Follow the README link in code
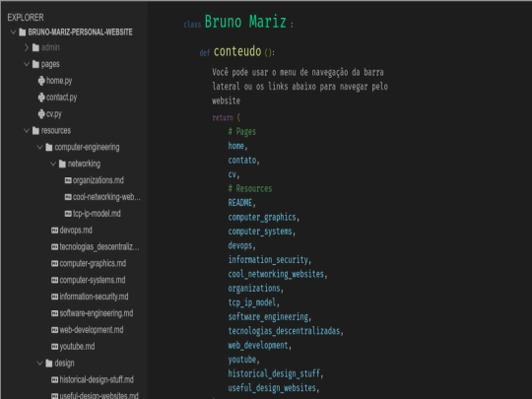Screen dimensions: 532x399 point(240,203)
